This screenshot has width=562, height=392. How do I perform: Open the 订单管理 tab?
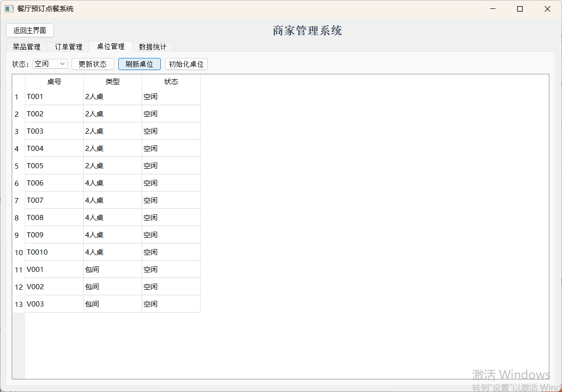69,47
